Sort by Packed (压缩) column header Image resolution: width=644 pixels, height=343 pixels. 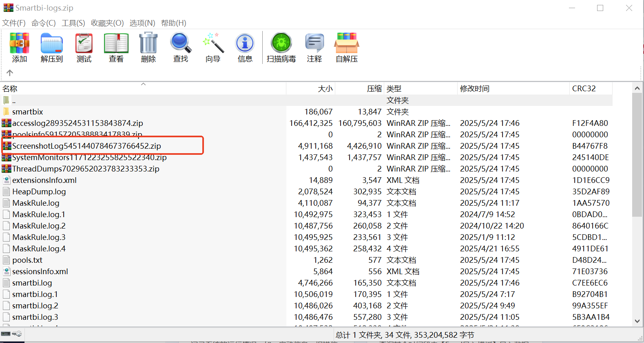(x=360, y=88)
